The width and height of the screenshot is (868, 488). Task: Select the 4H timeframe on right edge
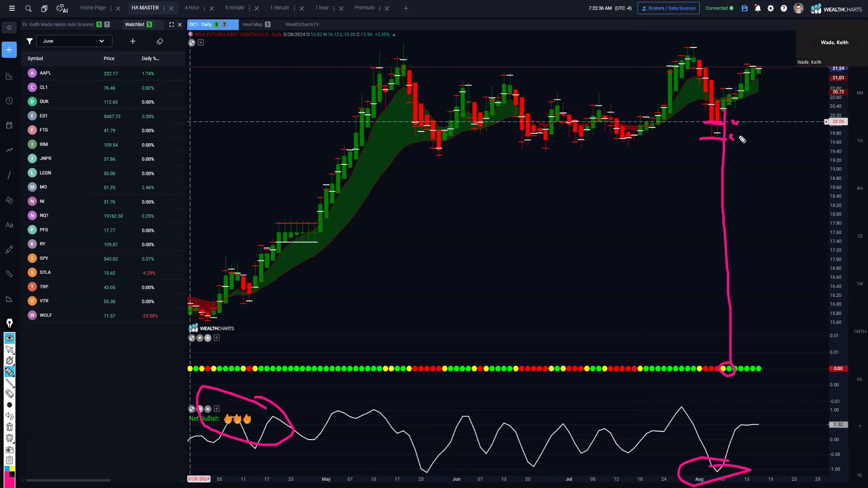(860, 188)
